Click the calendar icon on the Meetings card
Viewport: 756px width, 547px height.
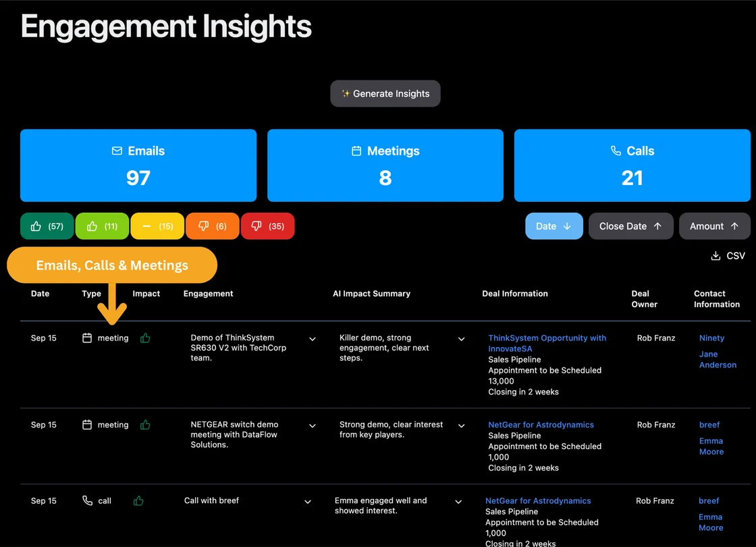click(x=356, y=151)
